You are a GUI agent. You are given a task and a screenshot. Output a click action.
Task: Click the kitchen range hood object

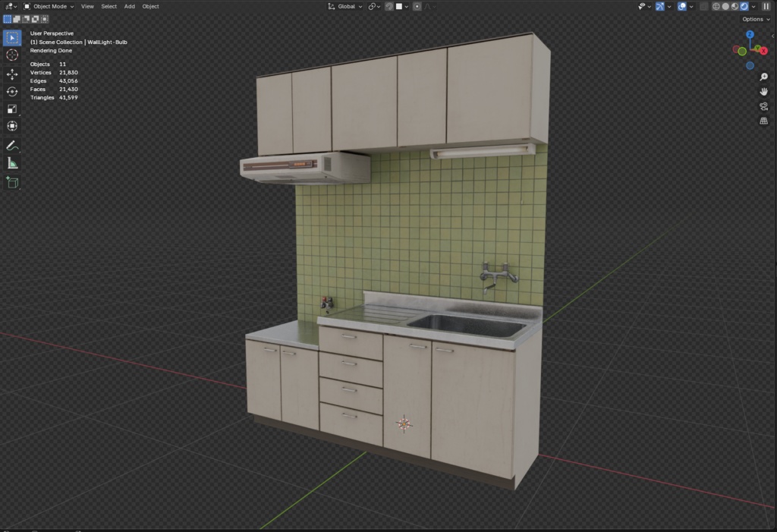304,168
